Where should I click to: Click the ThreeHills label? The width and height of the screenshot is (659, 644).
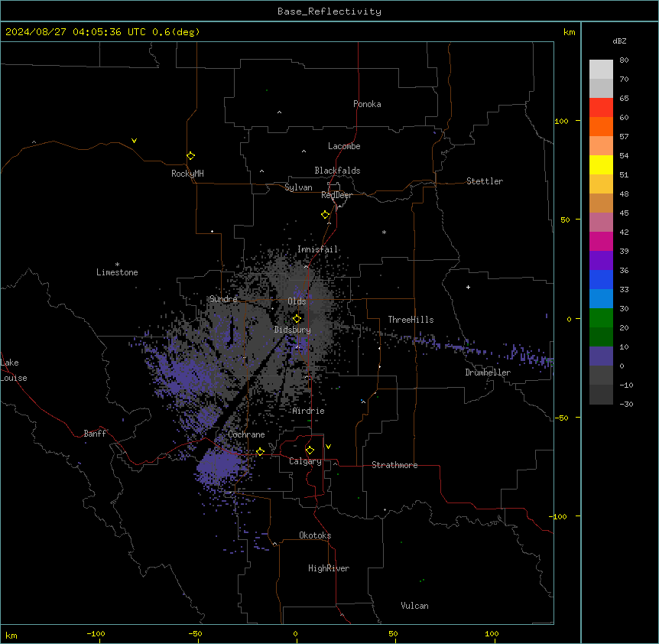tap(411, 320)
